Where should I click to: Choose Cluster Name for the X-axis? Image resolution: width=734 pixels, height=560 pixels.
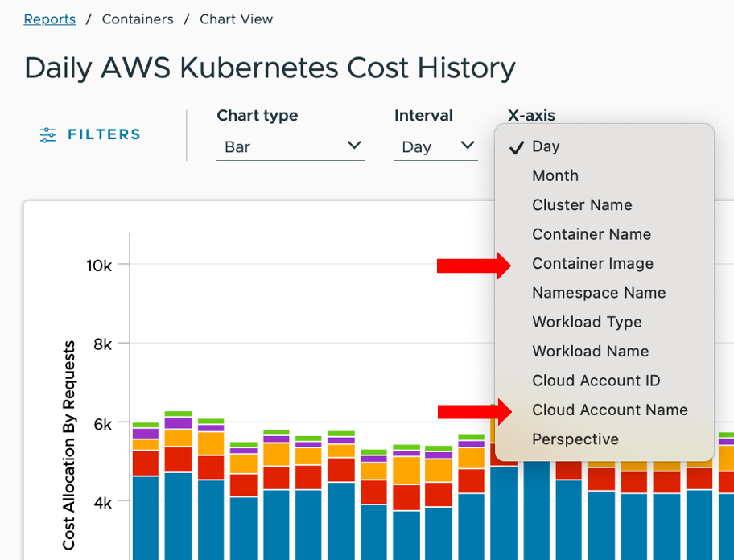(582, 204)
